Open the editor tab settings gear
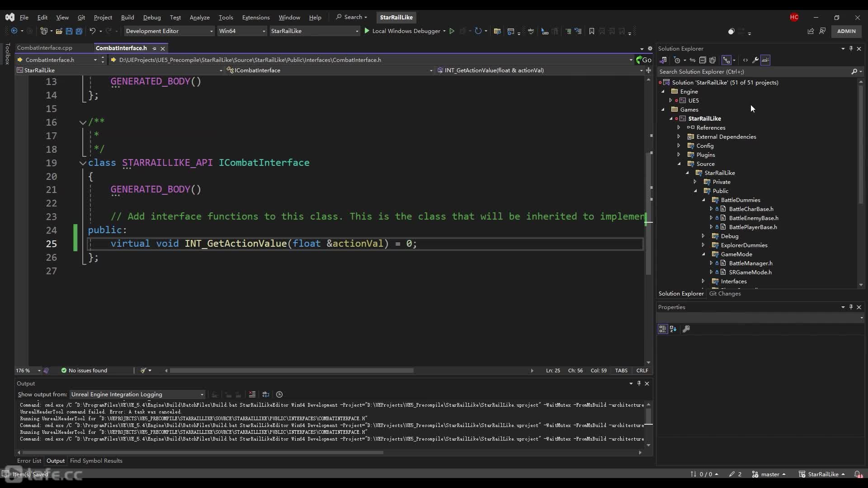This screenshot has height=488, width=868. point(650,48)
